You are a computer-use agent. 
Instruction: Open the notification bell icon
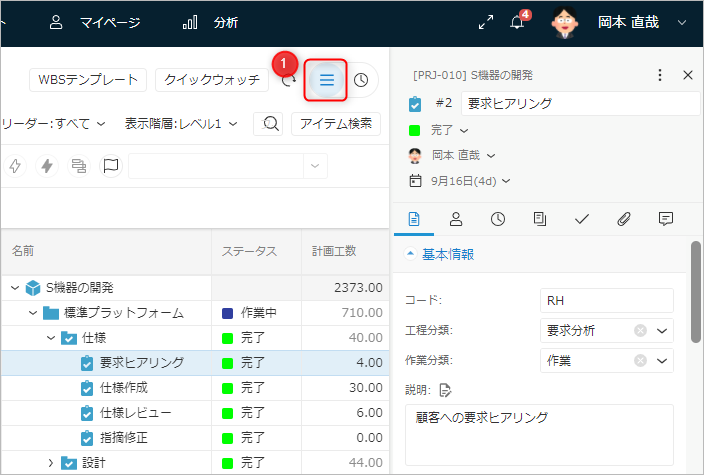click(x=517, y=22)
